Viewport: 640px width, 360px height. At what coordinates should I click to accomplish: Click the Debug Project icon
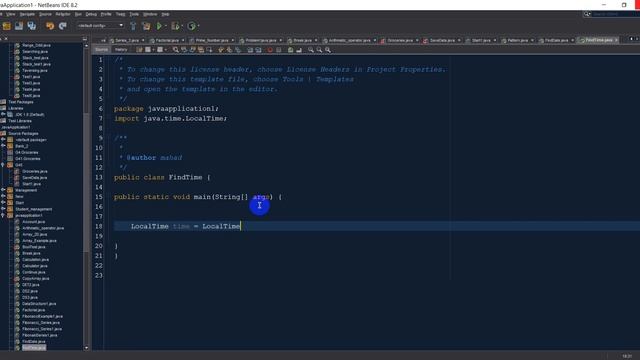pyautogui.click(x=175, y=26)
